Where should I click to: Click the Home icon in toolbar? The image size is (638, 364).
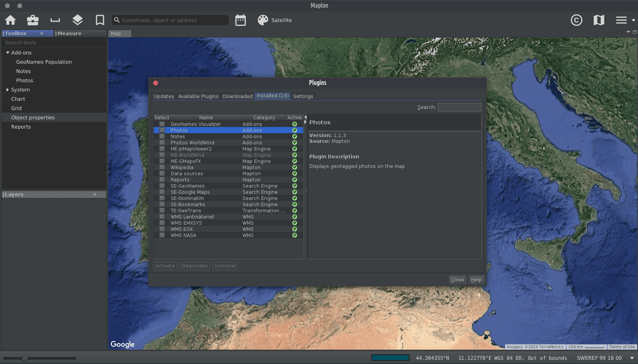point(10,20)
